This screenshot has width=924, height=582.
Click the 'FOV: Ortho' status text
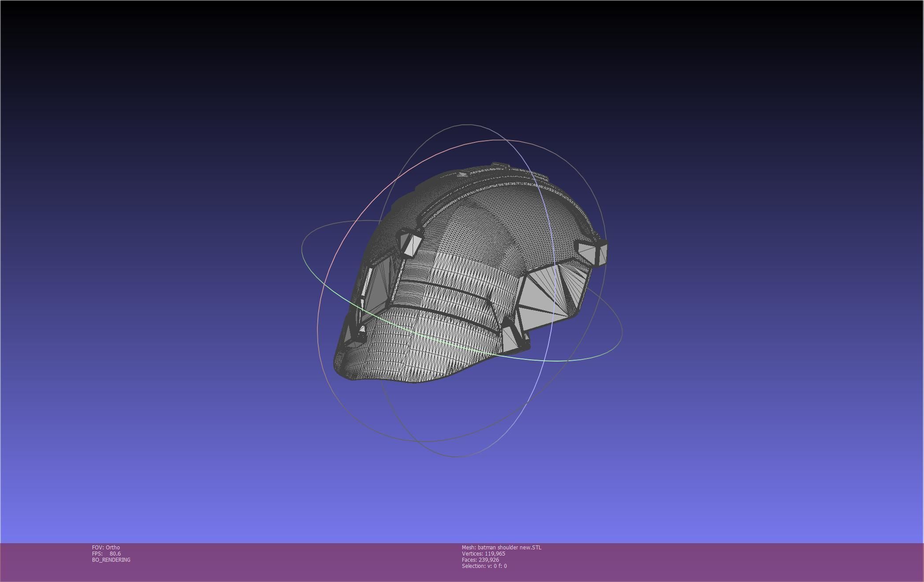106,547
